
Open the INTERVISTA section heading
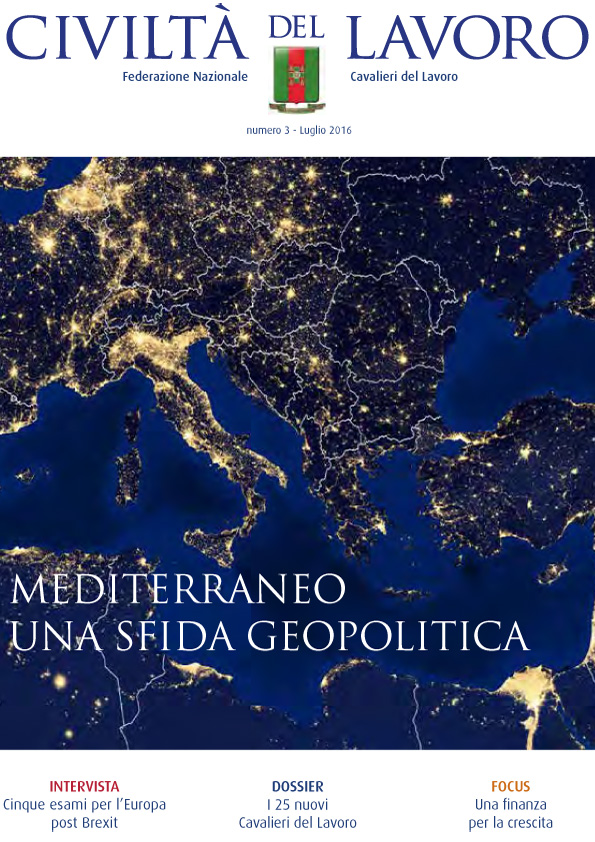pyautogui.click(x=84, y=786)
